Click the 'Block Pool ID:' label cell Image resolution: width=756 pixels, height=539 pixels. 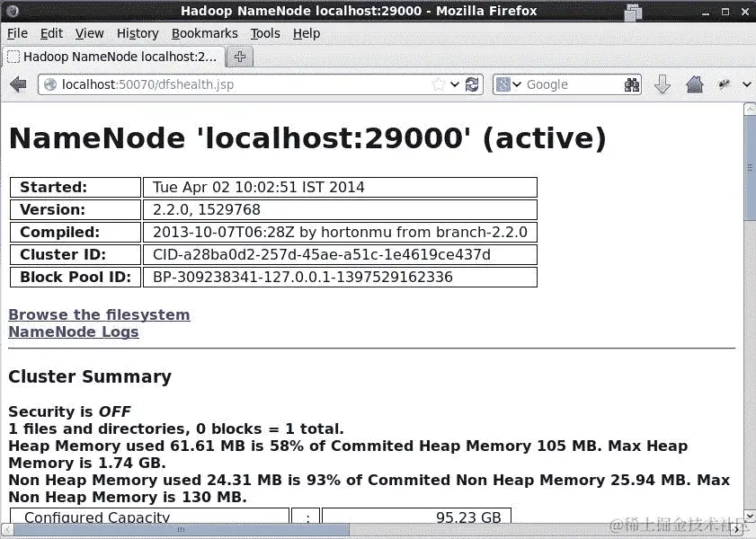click(x=76, y=277)
